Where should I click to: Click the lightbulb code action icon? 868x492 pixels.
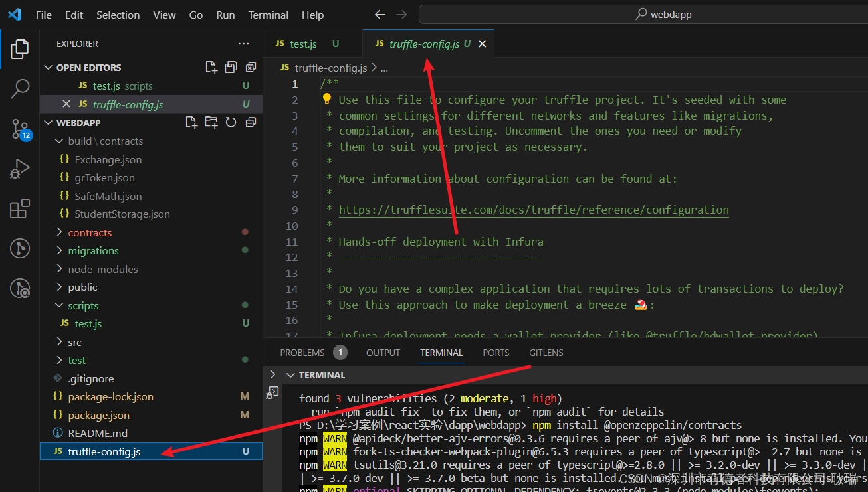(327, 99)
